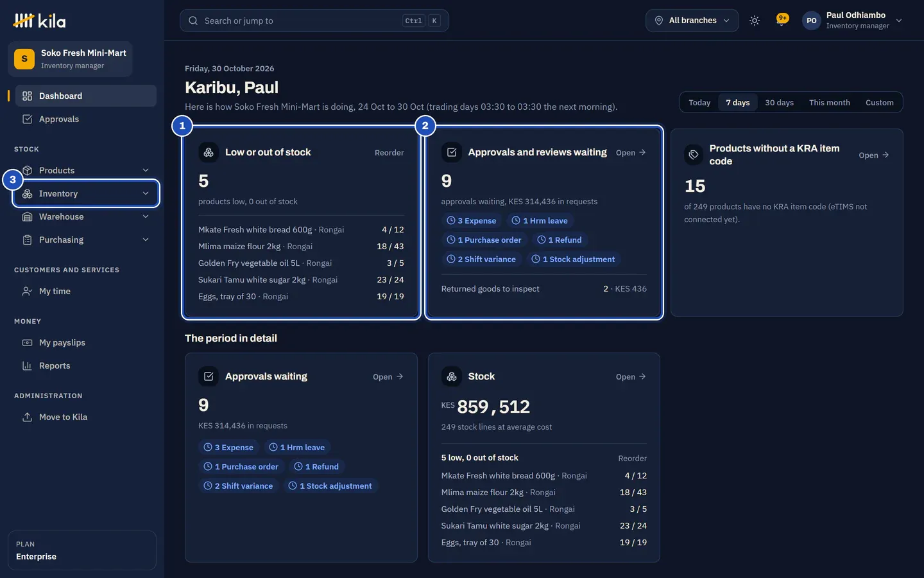Open the Stock card in period detail
The image size is (924, 578).
(x=631, y=377)
